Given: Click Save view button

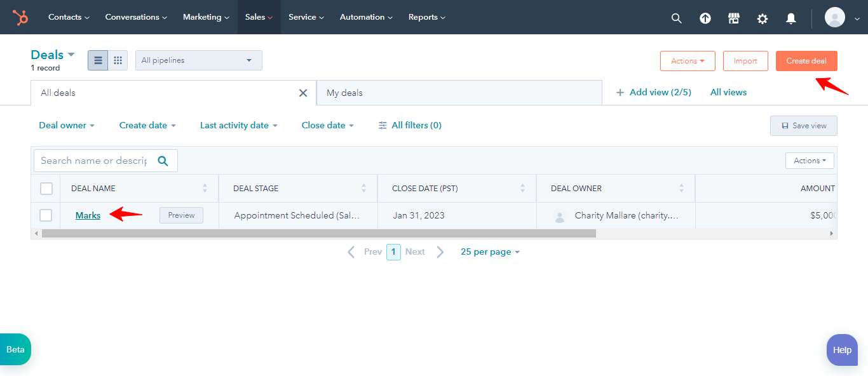Looking at the screenshot, I should [804, 126].
